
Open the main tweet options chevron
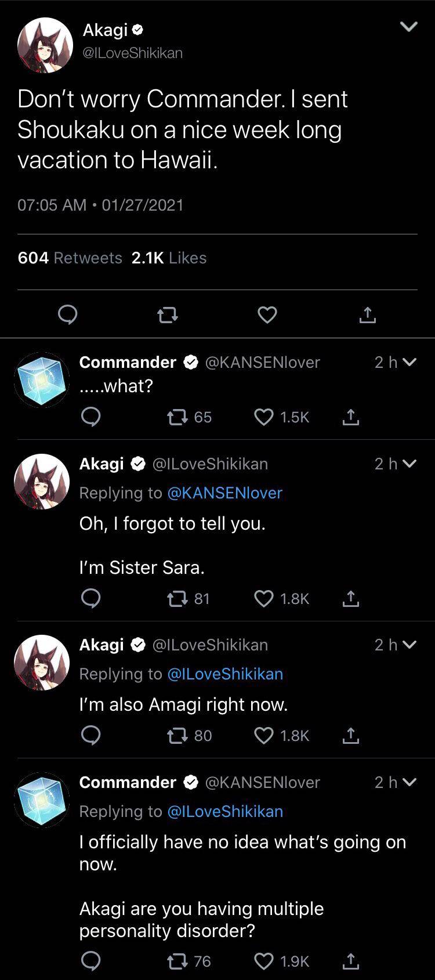point(409,27)
